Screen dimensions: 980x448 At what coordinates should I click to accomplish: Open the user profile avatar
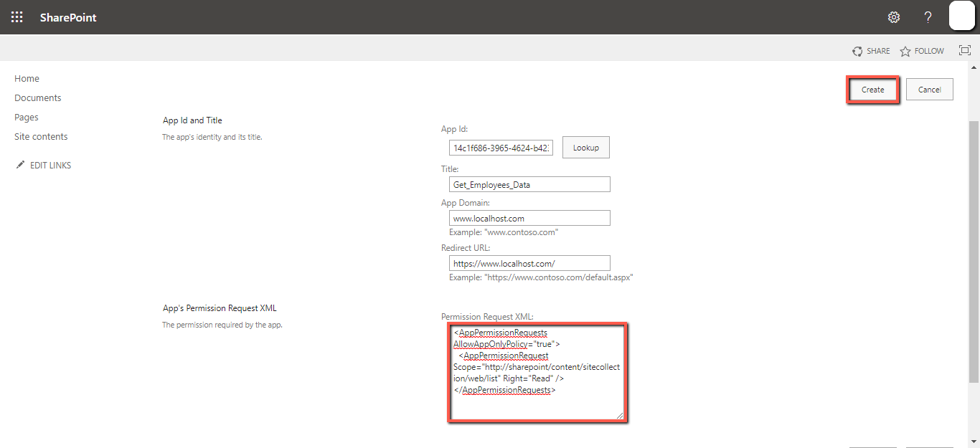point(961,16)
